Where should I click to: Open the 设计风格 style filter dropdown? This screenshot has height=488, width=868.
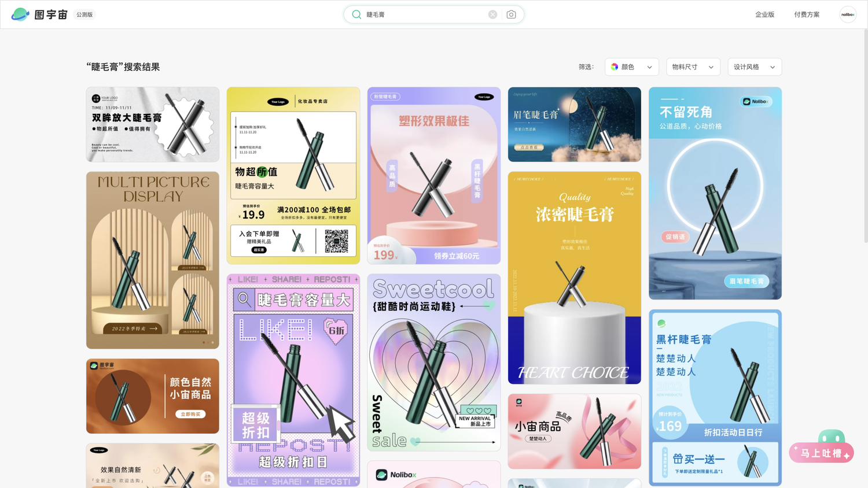(755, 67)
